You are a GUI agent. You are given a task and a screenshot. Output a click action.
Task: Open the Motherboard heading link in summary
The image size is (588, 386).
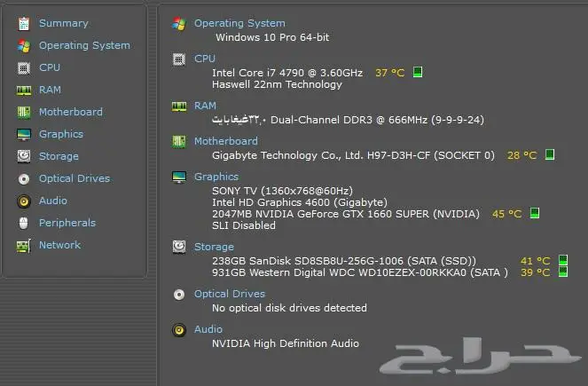tap(225, 141)
